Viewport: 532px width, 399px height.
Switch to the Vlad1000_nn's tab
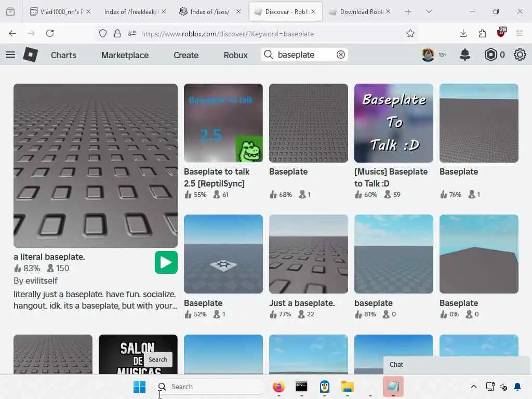pos(61,12)
